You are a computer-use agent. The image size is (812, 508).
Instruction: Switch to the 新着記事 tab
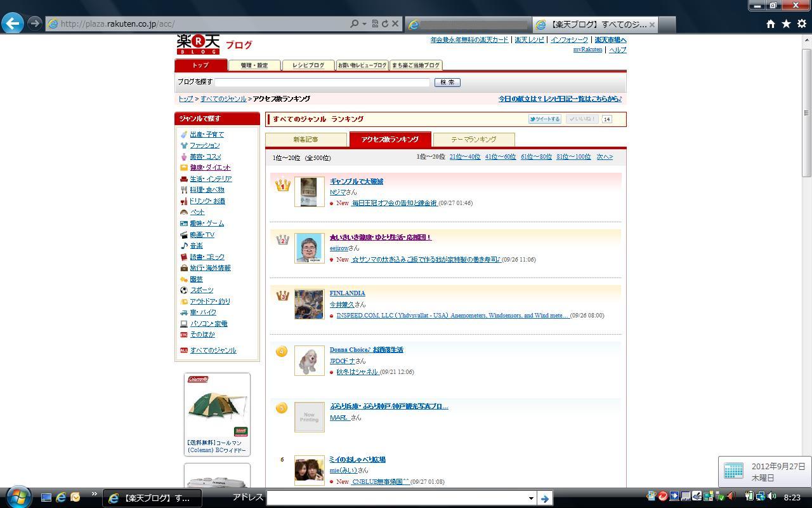click(x=306, y=139)
